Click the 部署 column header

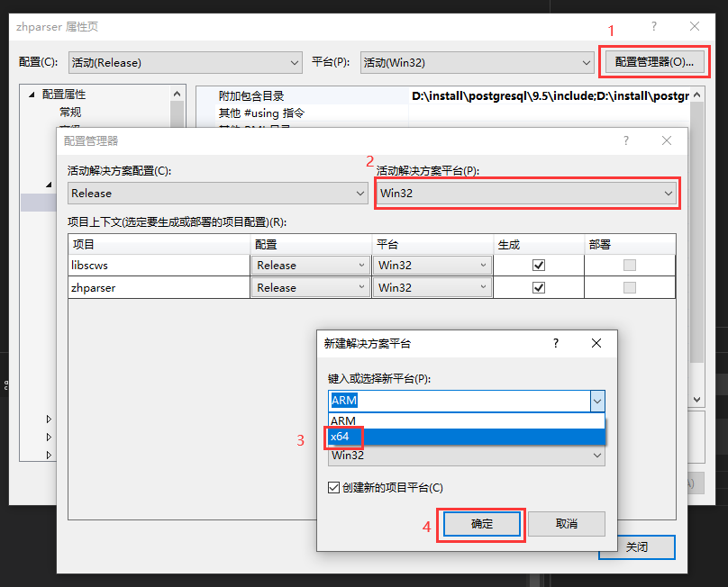[630, 245]
